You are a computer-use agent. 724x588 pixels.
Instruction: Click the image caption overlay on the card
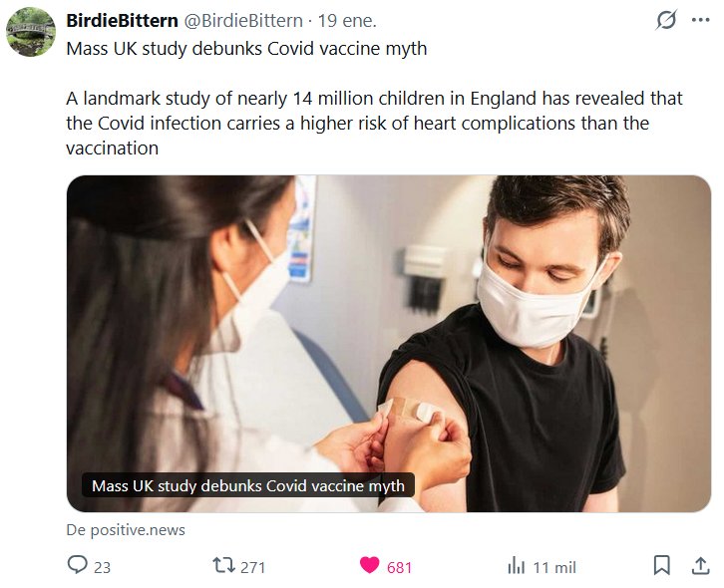(247, 486)
